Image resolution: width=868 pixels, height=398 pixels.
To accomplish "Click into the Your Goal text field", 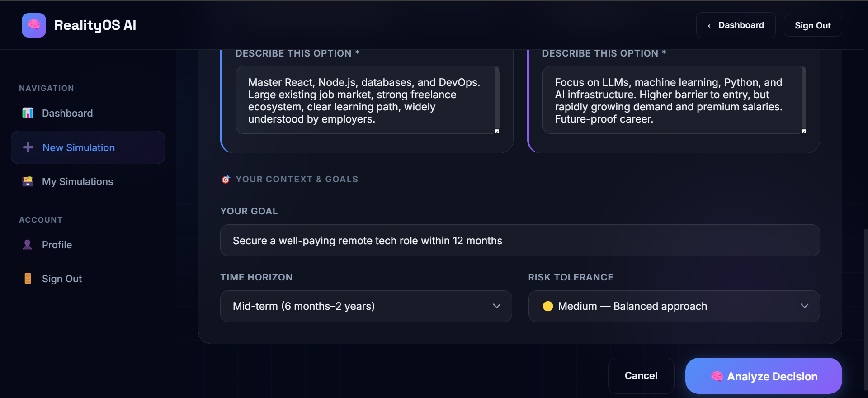I will point(519,241).
